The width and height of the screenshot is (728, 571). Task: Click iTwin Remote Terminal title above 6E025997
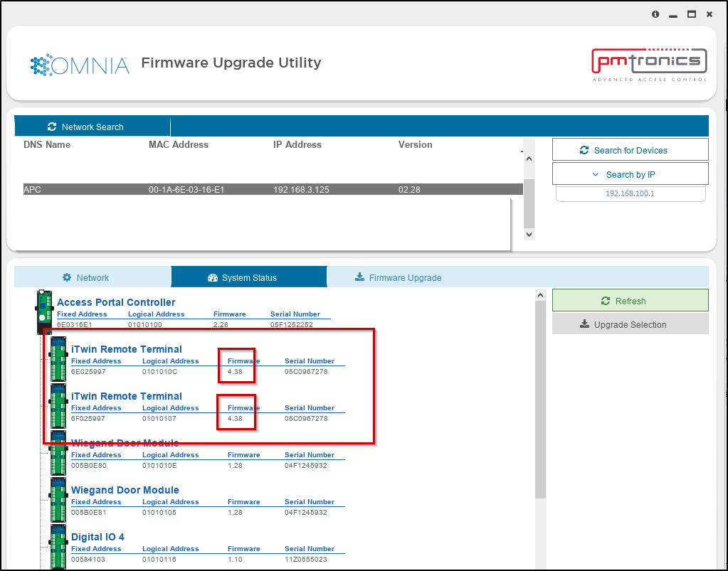pos(126,349)
